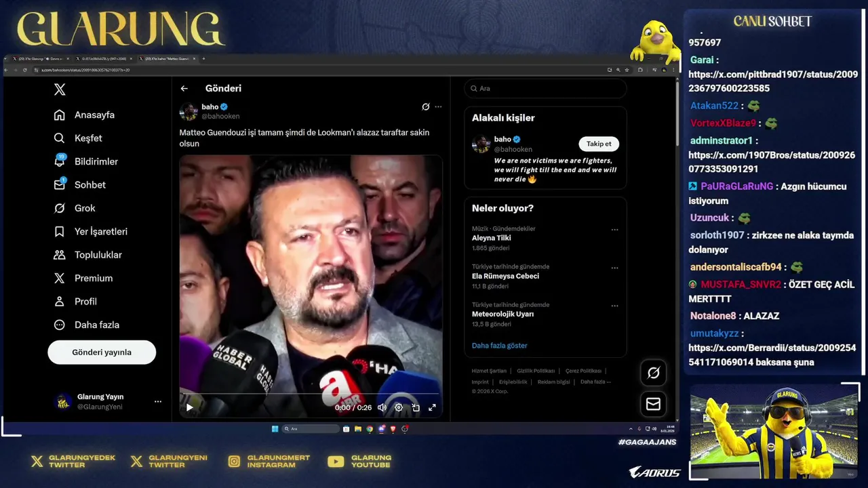
Task: Open Chrome from taskbar
Action: click(x=370, y=428)
